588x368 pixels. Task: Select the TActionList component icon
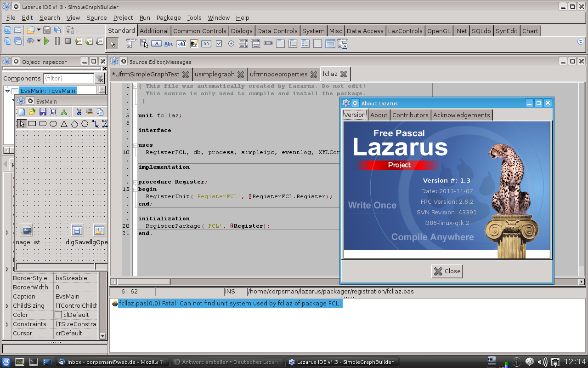click(x=343, y=44)
